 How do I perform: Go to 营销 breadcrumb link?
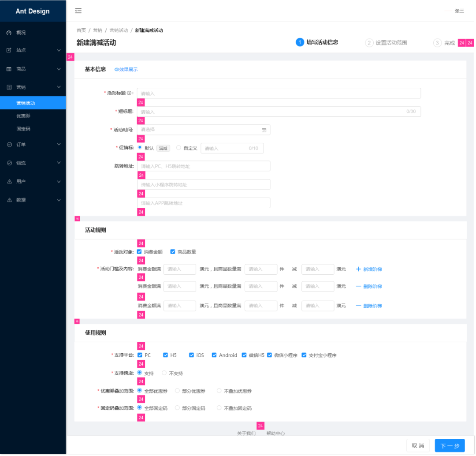(97, 30)
